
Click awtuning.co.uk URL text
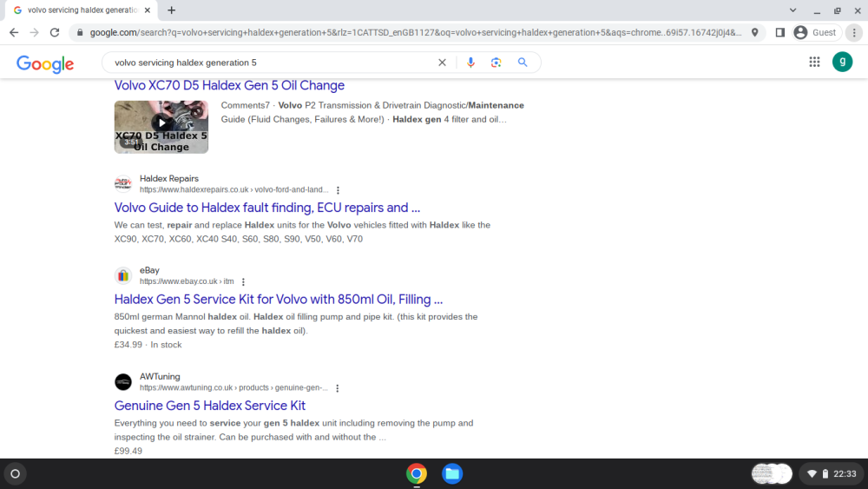pyautogui.click(x=233, y=387)
